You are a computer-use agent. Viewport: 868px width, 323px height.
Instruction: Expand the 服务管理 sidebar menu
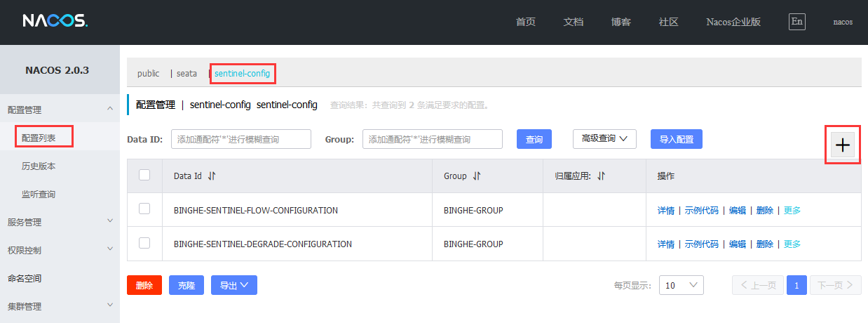tap(60, 222)
